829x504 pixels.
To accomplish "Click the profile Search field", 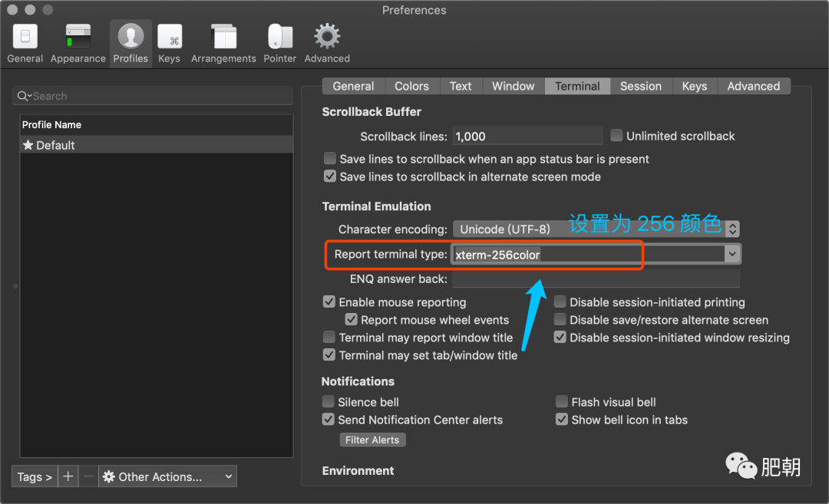I will 152,96.
